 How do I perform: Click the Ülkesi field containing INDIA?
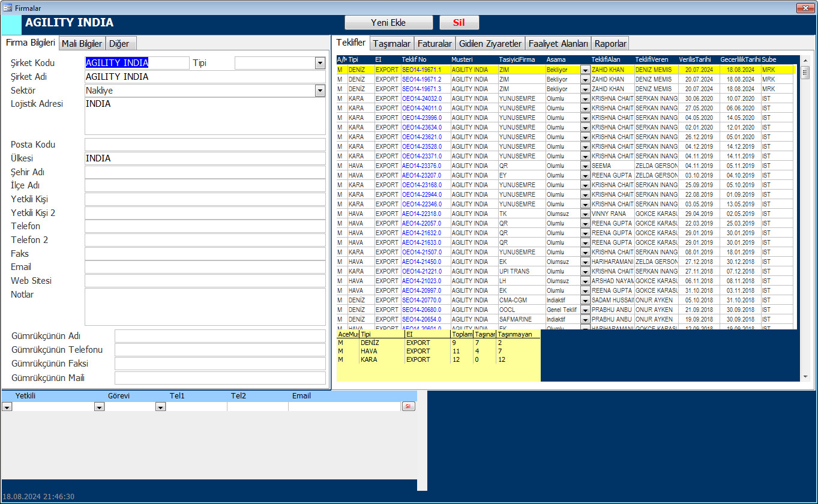click(205, 158)
